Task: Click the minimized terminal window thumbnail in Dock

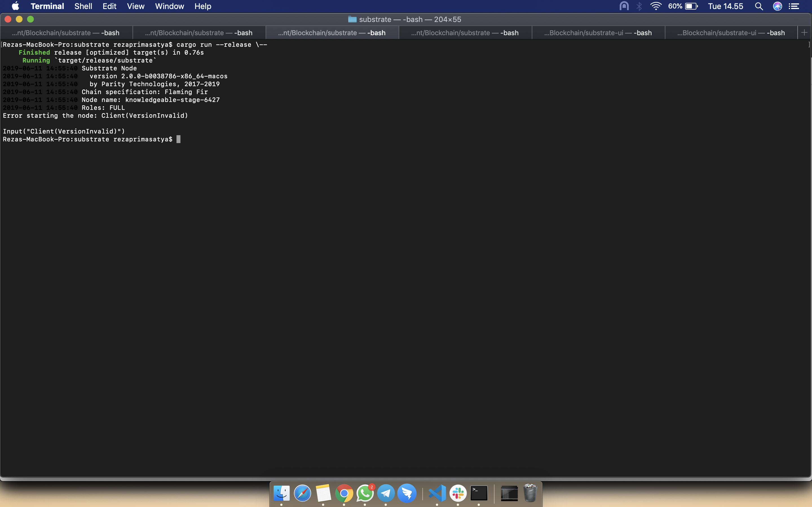Action: point(509,493)
